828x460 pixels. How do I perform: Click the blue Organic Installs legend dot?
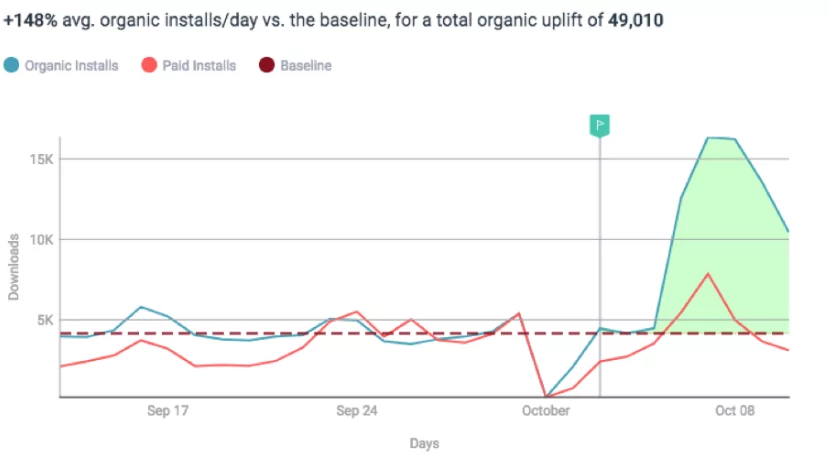point(12,66)
